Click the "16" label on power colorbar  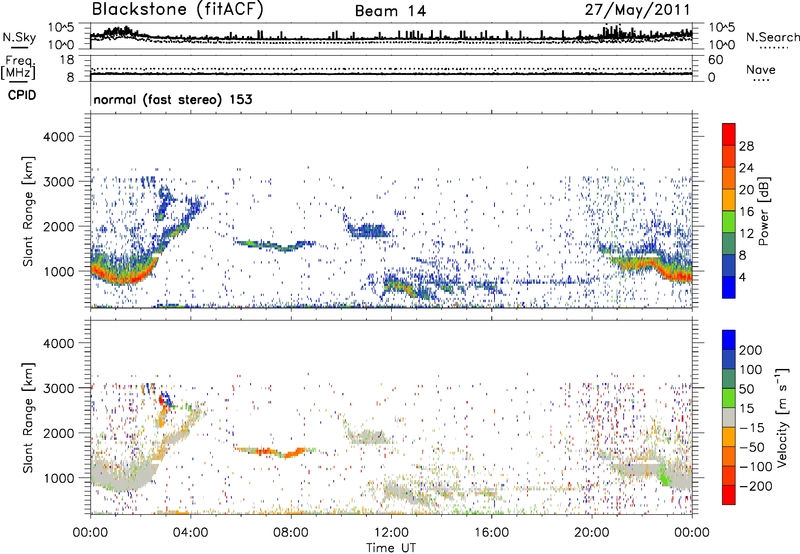click(x=746, y=212)
